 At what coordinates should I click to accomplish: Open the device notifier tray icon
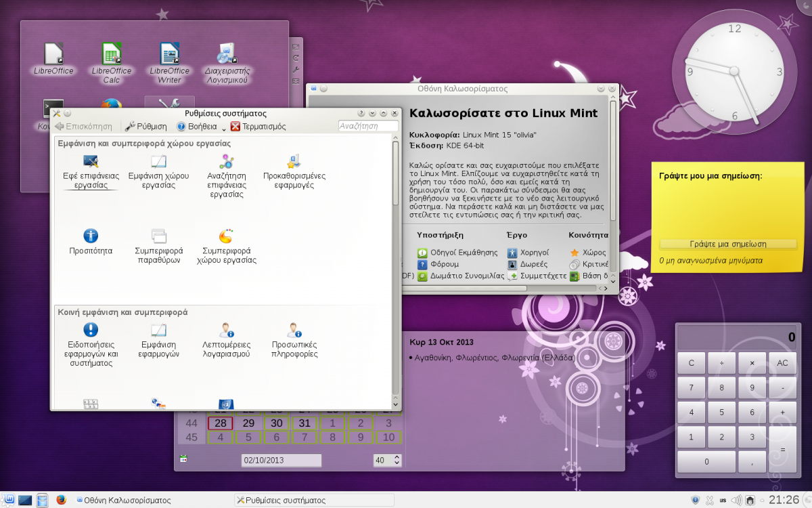click(x=750, y=500)
